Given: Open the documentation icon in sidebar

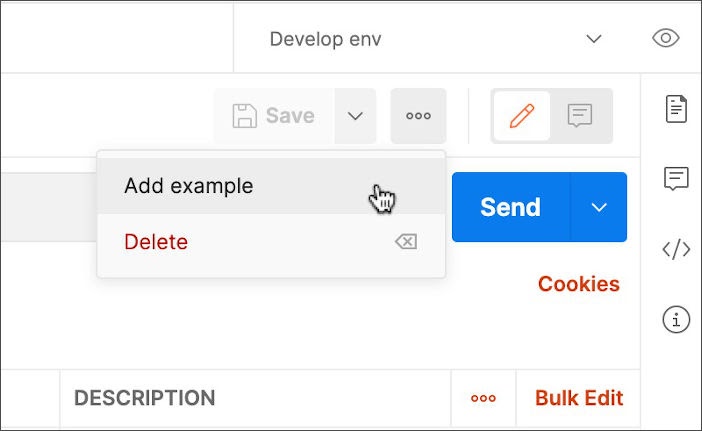Looking at the screenshot, I should [x=677, y=109].
